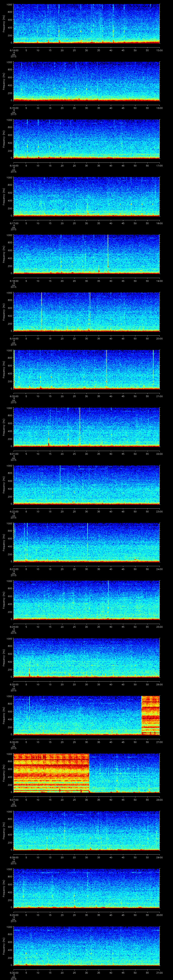Click the 21:00 end time label
The image size is (173, 980).
[x=159, y=396]
